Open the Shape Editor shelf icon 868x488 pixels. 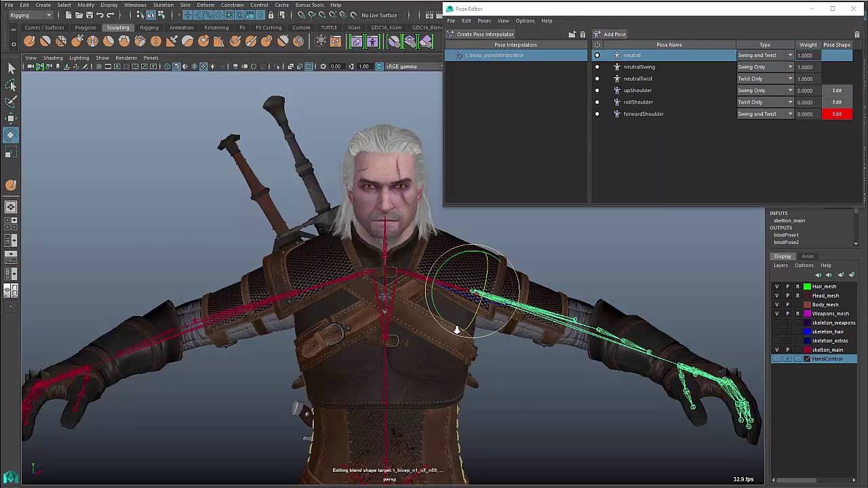(356, 41)
